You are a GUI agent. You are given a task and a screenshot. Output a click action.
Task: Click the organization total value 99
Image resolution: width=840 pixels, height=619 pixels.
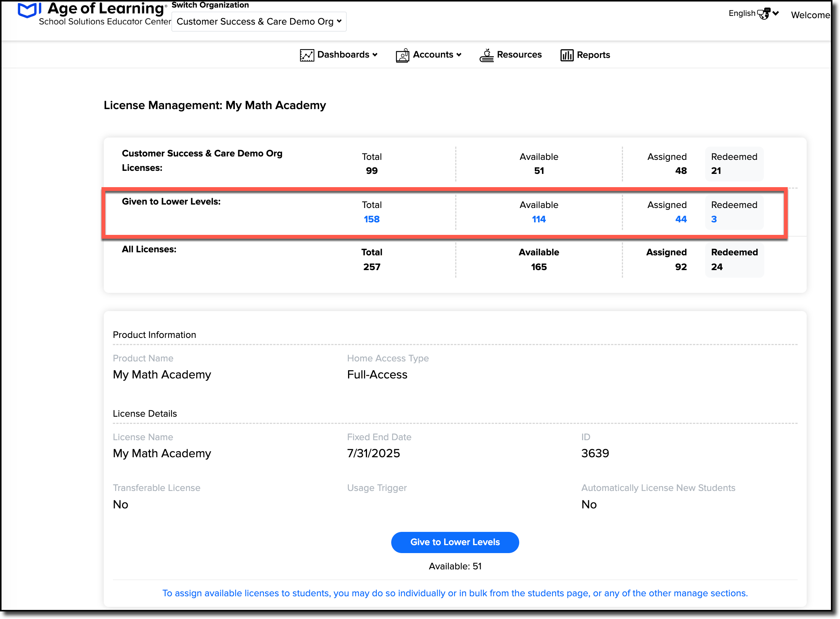tap(372, 171)
